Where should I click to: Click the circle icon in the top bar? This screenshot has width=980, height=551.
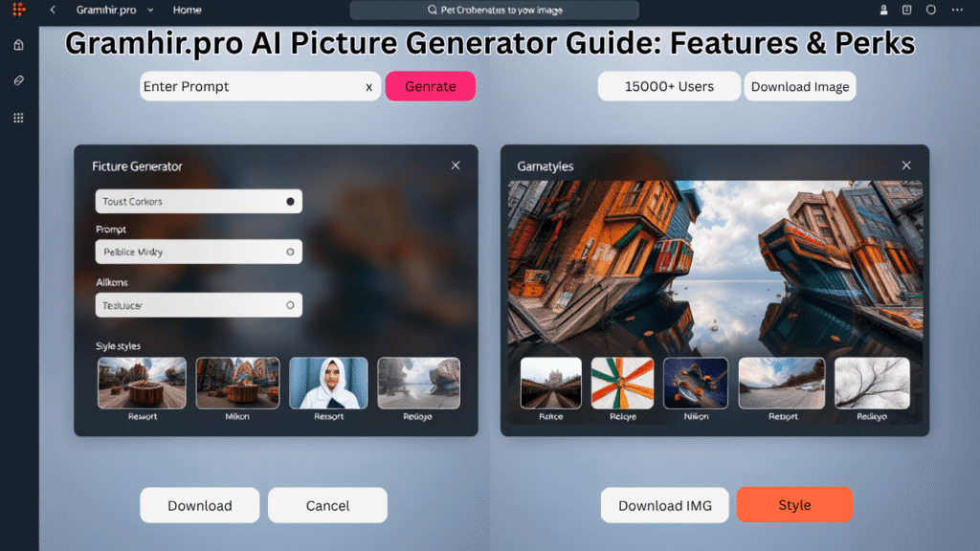[930, 10]
